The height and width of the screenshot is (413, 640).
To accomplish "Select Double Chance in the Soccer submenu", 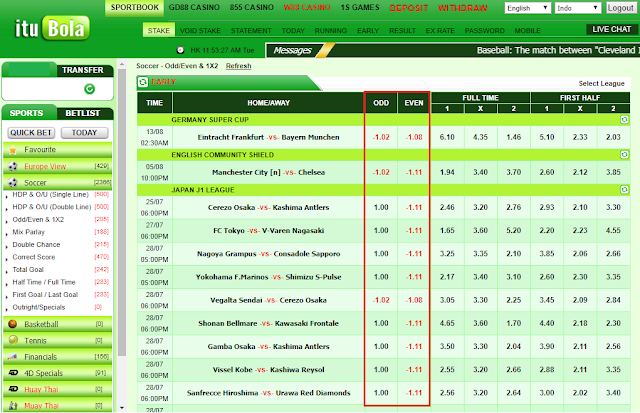I will coord(36,244).
